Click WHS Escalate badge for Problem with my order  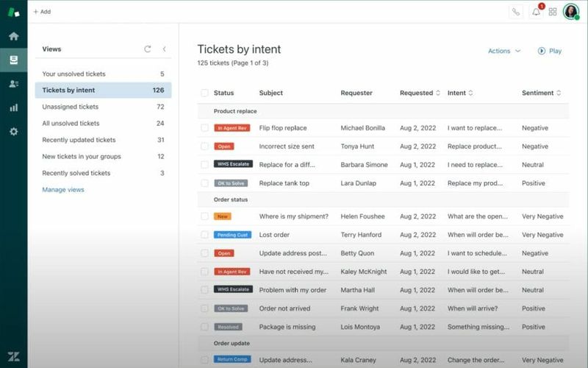point(233,289)
